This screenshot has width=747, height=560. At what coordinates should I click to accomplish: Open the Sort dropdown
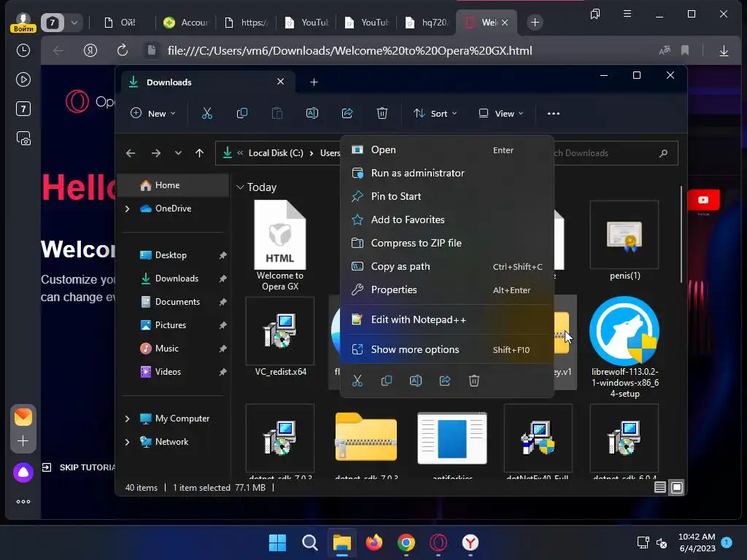(x=436, y=113)
